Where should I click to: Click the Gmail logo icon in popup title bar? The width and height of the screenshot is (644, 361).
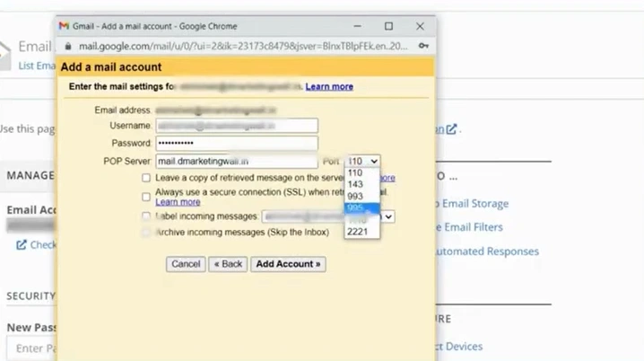click(64, 26)
